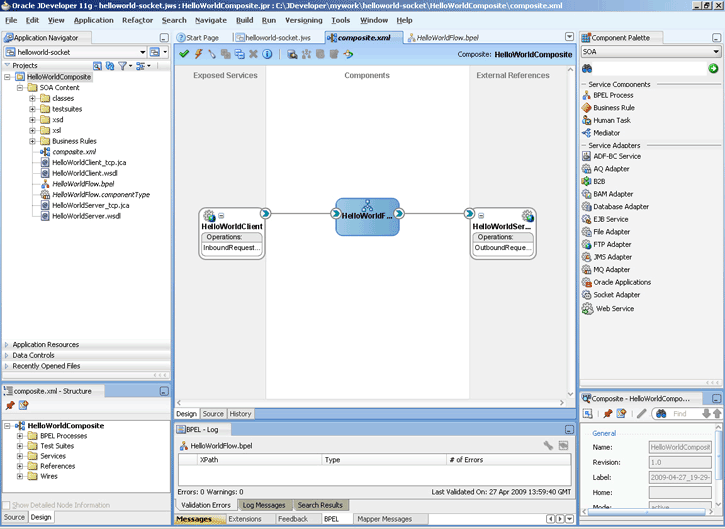725x529 pixels.
Task: Click the blue info icon in composite toolbar
Action: [267, 54]
